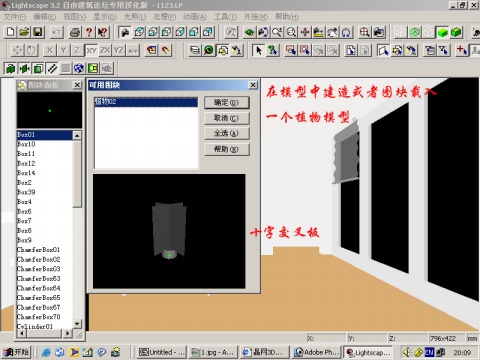480x360 pixels.
Task: Click the blue globe icon in bottom toolbar
Action: coord(79,68)
